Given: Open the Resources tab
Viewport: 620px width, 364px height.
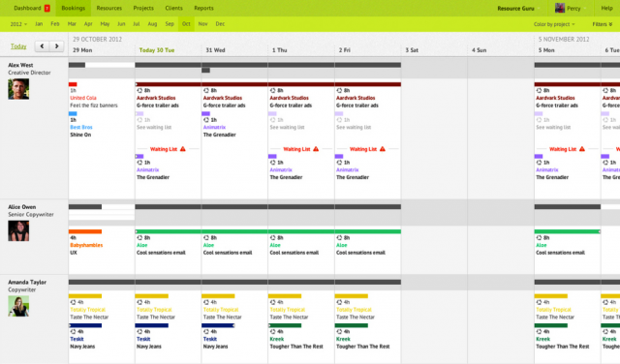Looking at the screenshot, I should pos(109,8).
